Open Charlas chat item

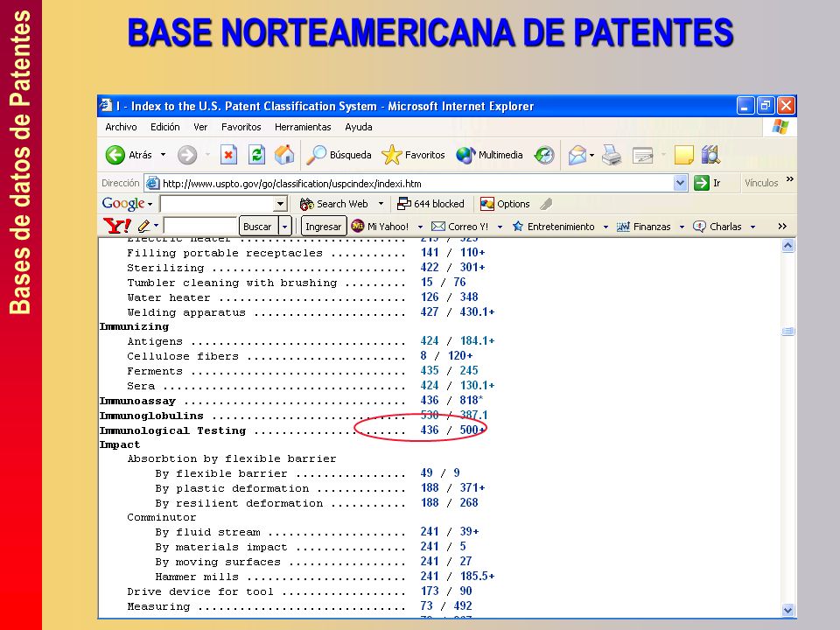click(717, 226)
